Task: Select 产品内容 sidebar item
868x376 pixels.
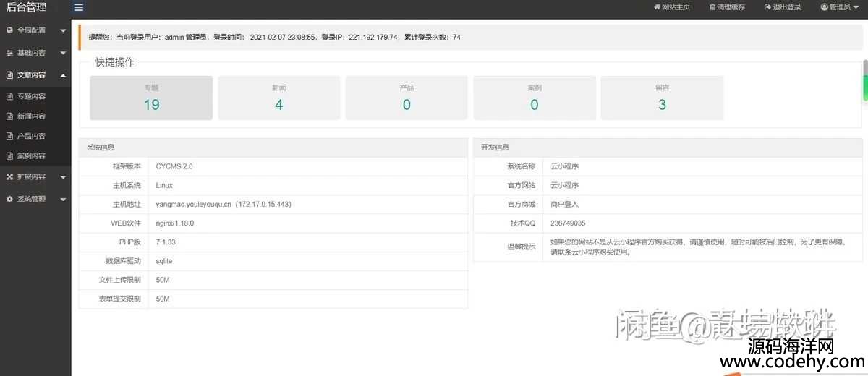Action: pyautogui.click(x=31, y=136)
